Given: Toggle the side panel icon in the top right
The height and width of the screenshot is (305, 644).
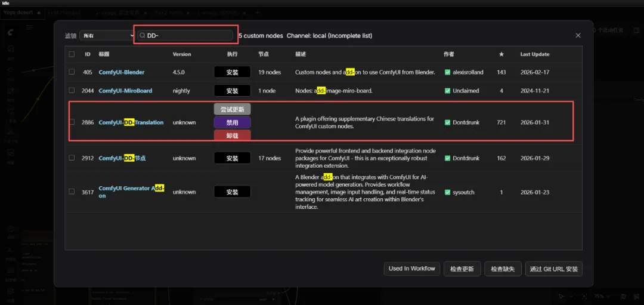Looking at the screenshot, I should point(636,30).
